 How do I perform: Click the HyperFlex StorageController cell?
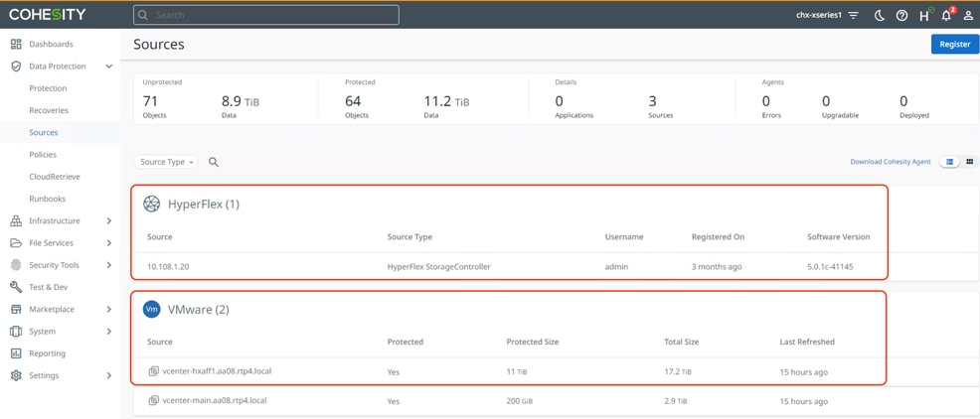tap(438, 267)
